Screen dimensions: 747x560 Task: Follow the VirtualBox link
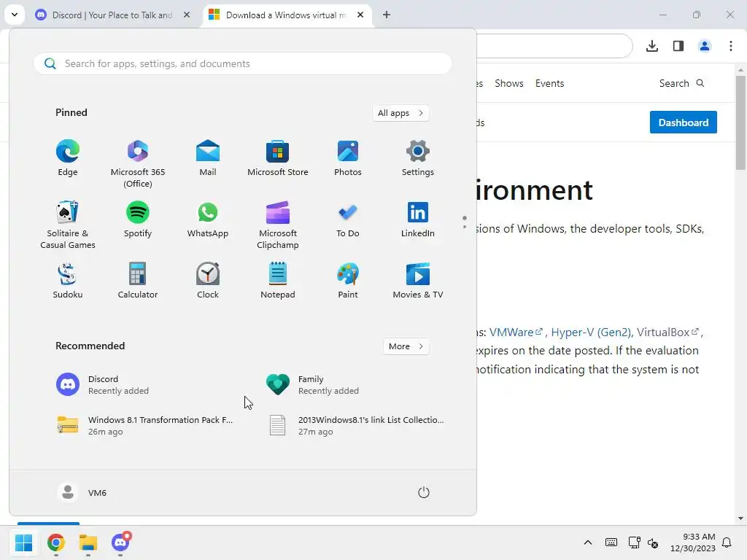click(x=667, y=332)
